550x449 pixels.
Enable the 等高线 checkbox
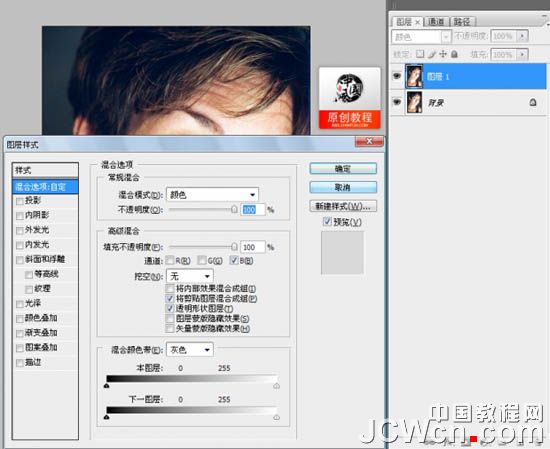[29, 275]
